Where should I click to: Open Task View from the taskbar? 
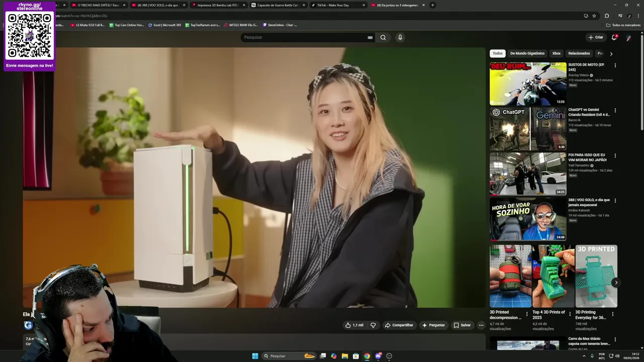[x=323, y=356]
